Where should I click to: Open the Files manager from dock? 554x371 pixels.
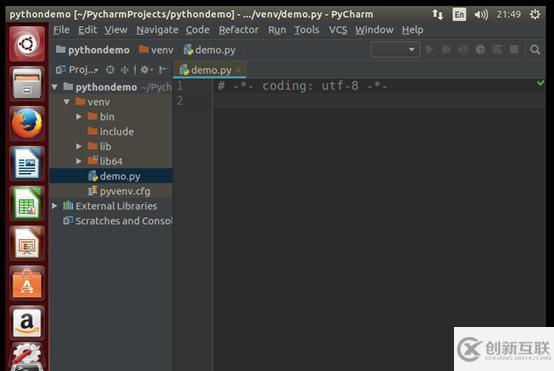click(x=27, y=84)
